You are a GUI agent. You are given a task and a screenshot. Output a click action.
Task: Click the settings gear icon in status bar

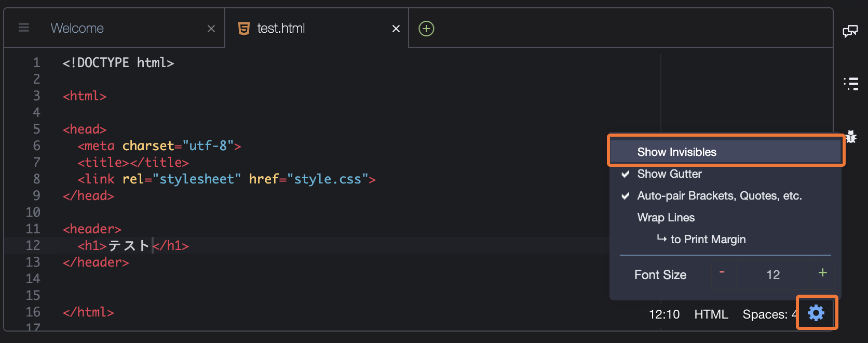pos(816,313)
